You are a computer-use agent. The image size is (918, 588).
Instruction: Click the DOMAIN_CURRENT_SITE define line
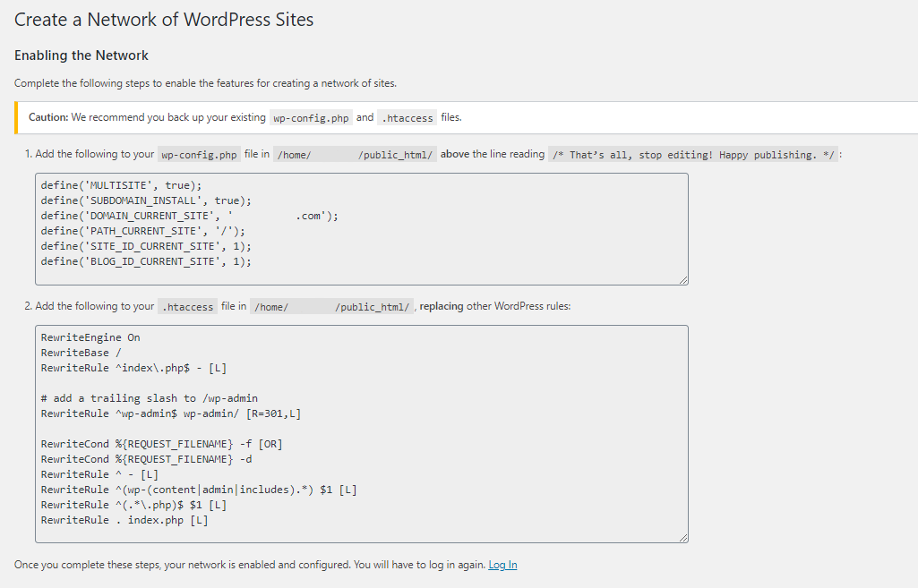tap(188, 215)
